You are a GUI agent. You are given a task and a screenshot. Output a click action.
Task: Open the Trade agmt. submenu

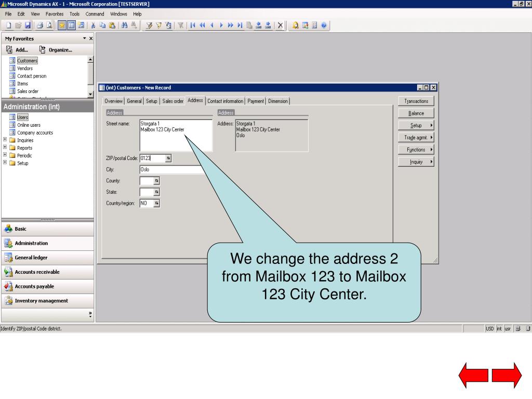tap(416, 137)
